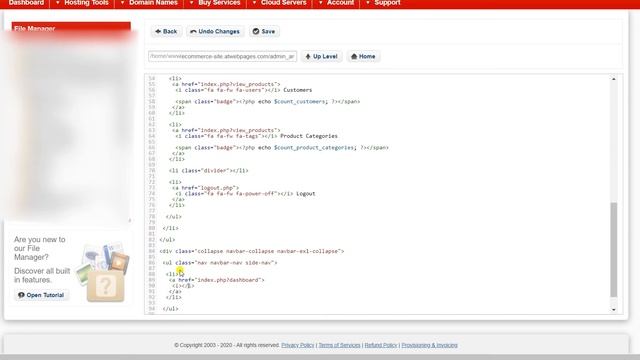Click the 'collapse navbar-collapse' div line
The width and height of the screenshot is (640, 360).
click(252, 251)
